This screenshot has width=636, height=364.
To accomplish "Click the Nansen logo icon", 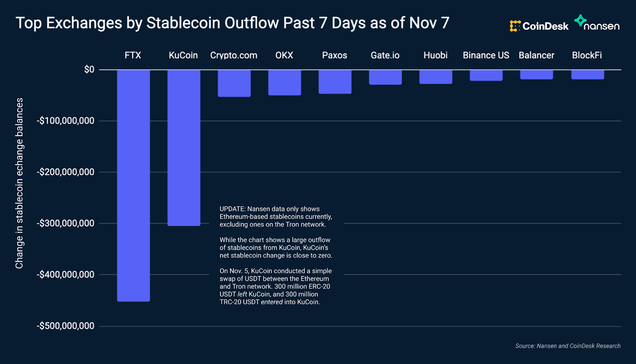I will [580, 21].
